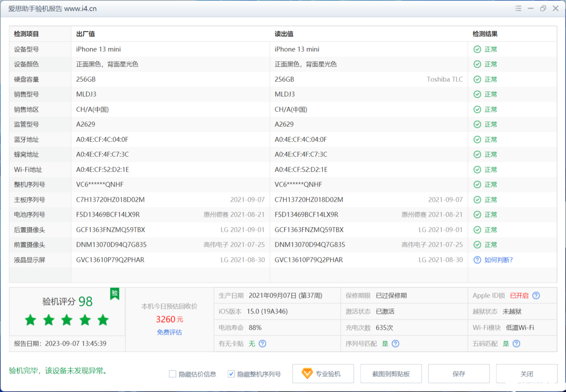Open the 专业验机 button
This screenshot has width=566, height=392.
323,374
